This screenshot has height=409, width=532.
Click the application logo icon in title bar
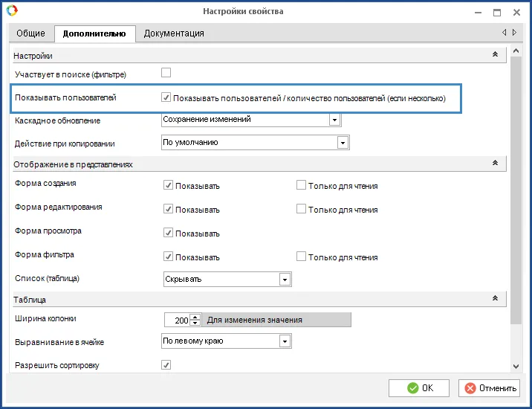click(11, 11)
